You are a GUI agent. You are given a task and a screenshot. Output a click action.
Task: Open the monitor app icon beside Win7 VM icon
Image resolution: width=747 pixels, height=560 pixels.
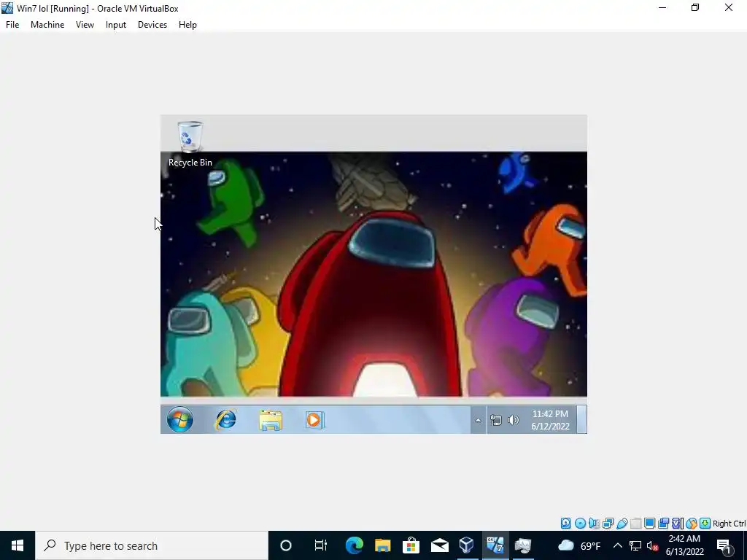coord(522,545)
